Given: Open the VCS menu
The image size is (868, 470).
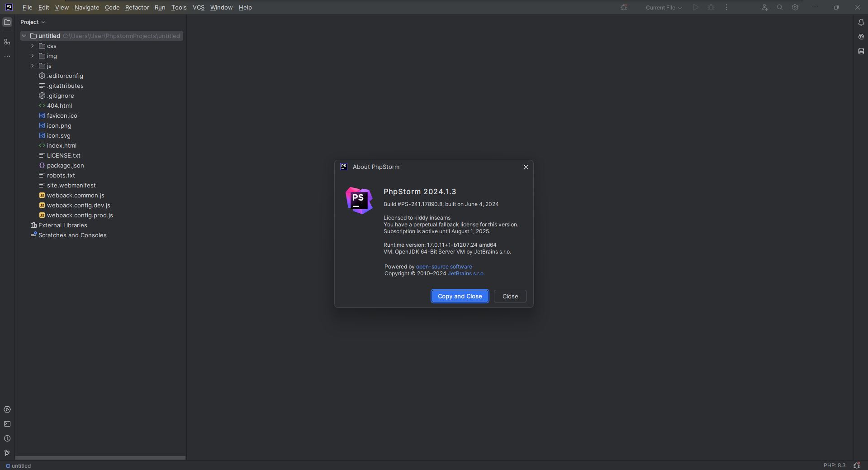Looking at the screenshot, I should point(199,7).
